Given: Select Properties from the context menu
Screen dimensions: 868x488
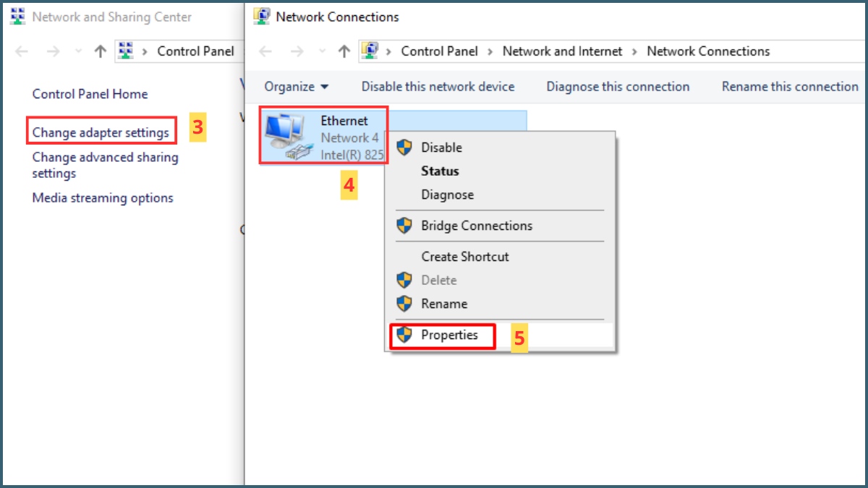Looking at the screenshot, I should click(x=450, y=335).
